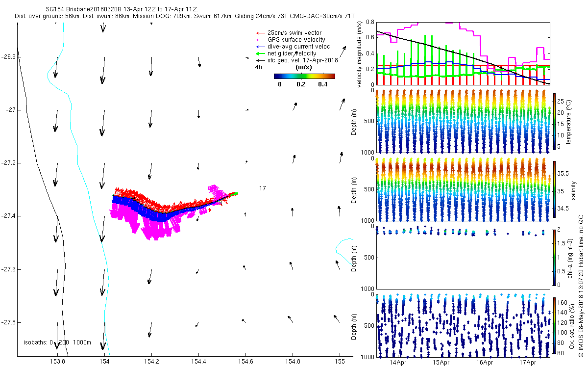Click the Ox. sat. ratio color bar

(554, 326)
